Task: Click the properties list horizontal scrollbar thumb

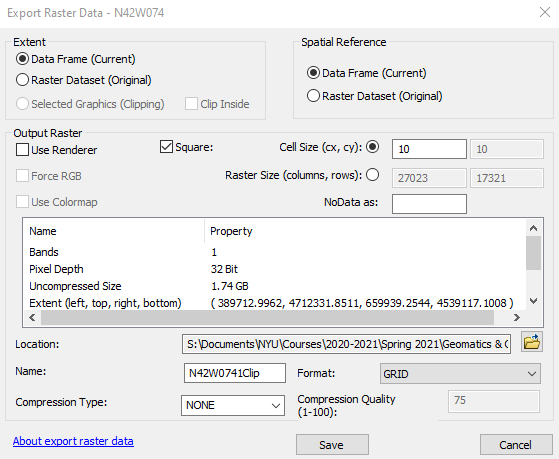Action: (267, 317)
